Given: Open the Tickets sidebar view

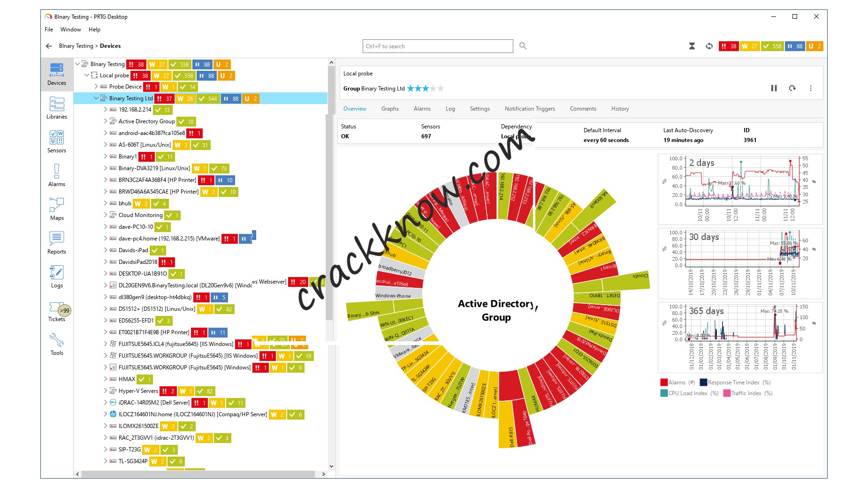Looking at the screenshot, I should pos(57,311).
